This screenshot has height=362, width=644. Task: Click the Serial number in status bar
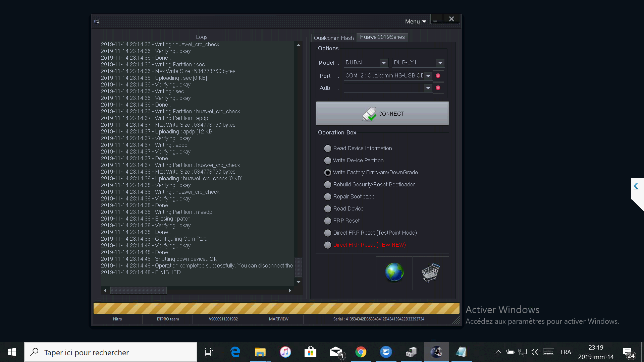click(379, 319)
